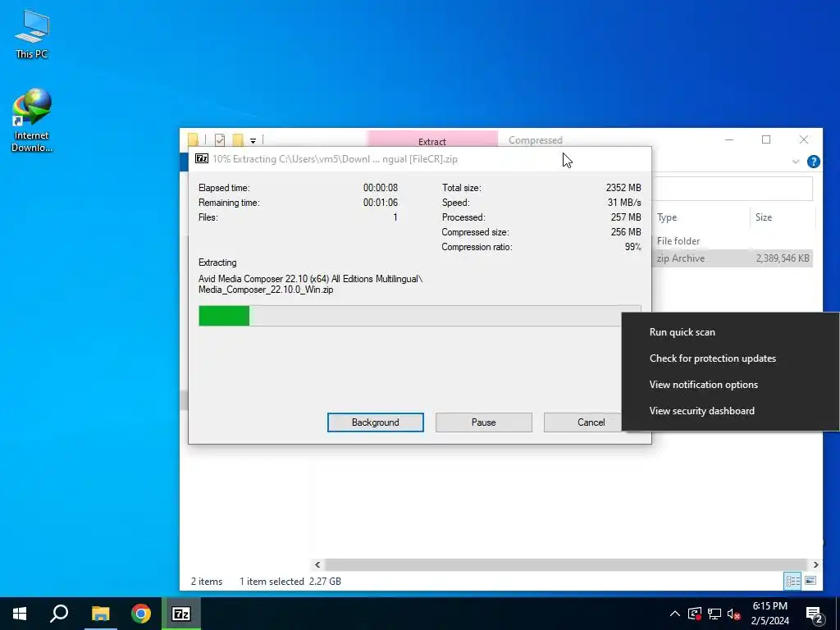Screen dimensions: 840x630
Task: Click the horizontal scrollbar right arrow
Action: 815,564
